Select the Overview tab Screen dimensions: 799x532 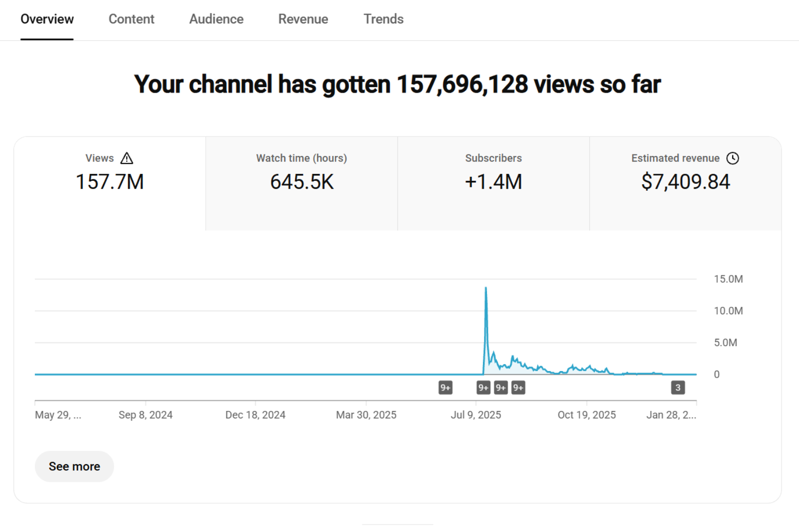47,19
